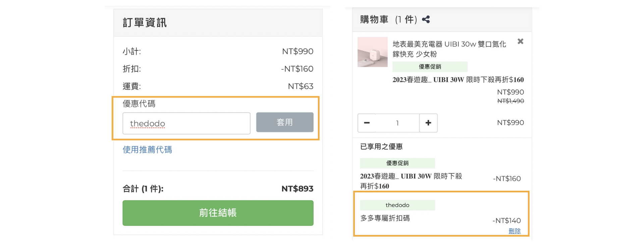Click the 優惠促銷 tag in applied discounts

(x=397, y=163)
